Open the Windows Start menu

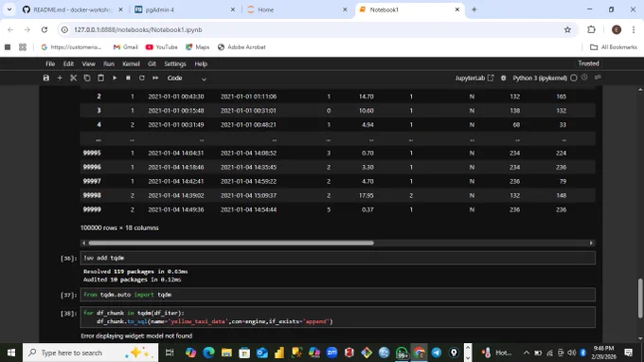[11, 353]
